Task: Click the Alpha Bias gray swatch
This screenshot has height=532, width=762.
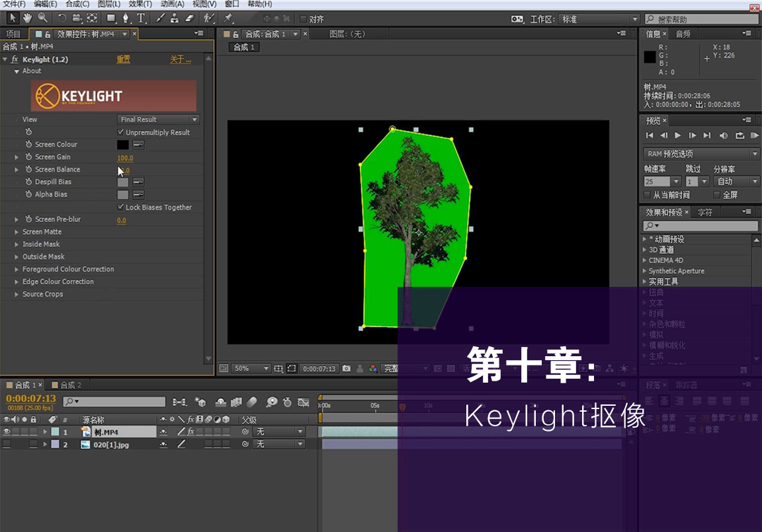Action: pos(123,195)
